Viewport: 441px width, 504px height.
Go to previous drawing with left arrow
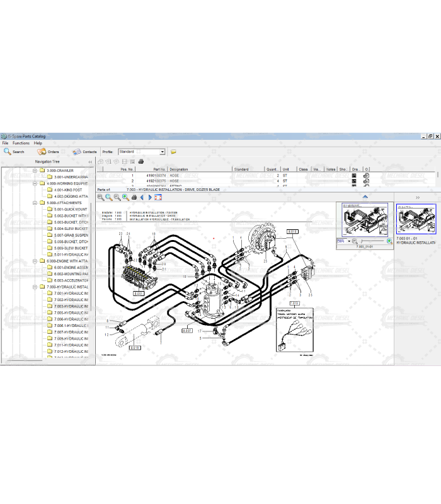tap(142, 197)
